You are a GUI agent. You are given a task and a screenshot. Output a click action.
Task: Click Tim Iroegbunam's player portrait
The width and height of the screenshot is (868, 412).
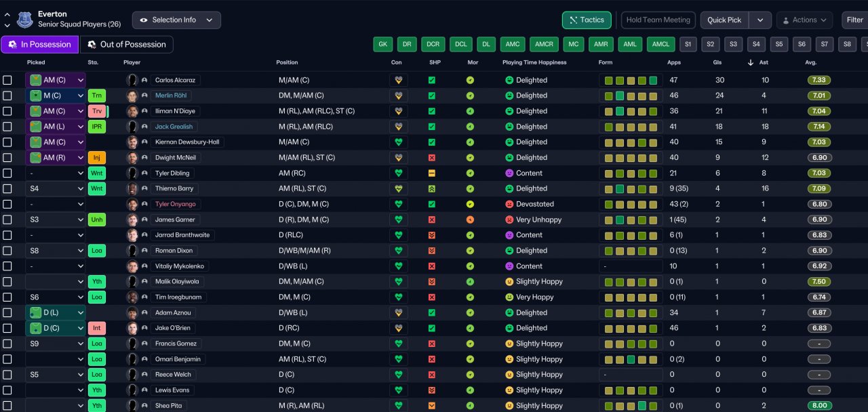coord(132,297)
